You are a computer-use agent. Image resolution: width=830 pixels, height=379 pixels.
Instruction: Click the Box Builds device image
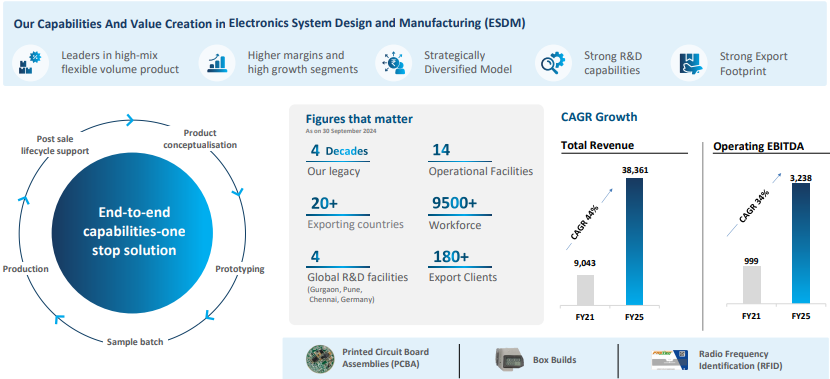(x=509, y=359)
